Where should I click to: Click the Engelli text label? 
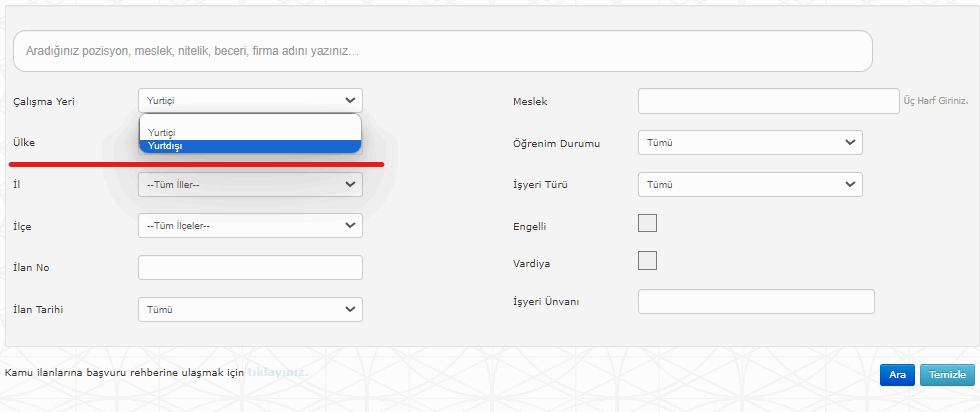click(529, 227)
